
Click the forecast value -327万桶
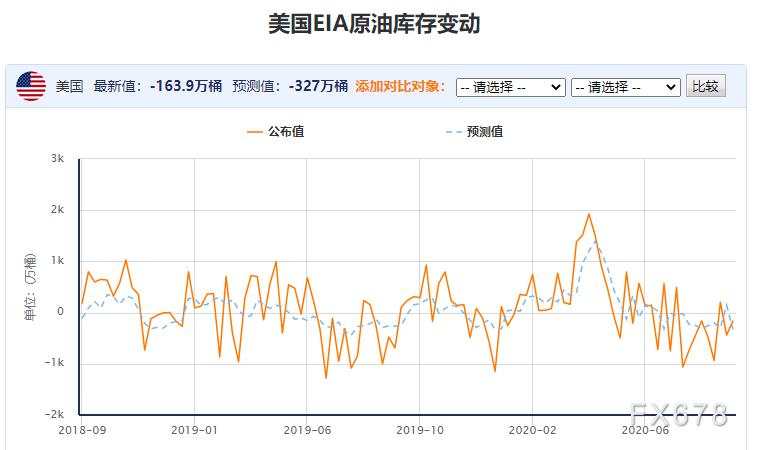point(318,86)
